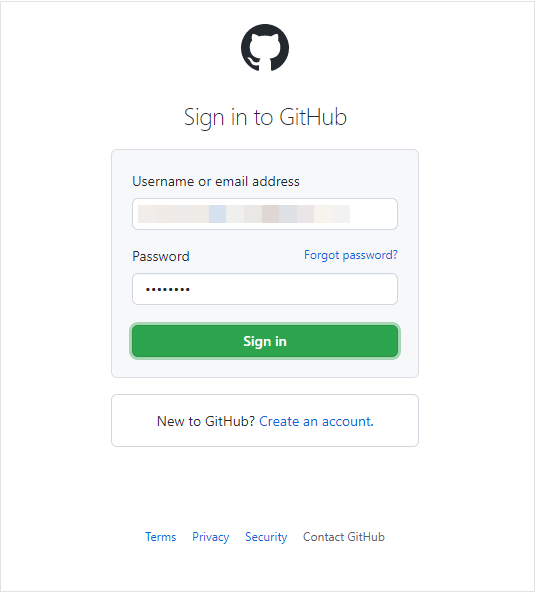Open the Terms footer link
Image resolution: width=535 pixels, height=592 pixels.
(x=160, y=536)
